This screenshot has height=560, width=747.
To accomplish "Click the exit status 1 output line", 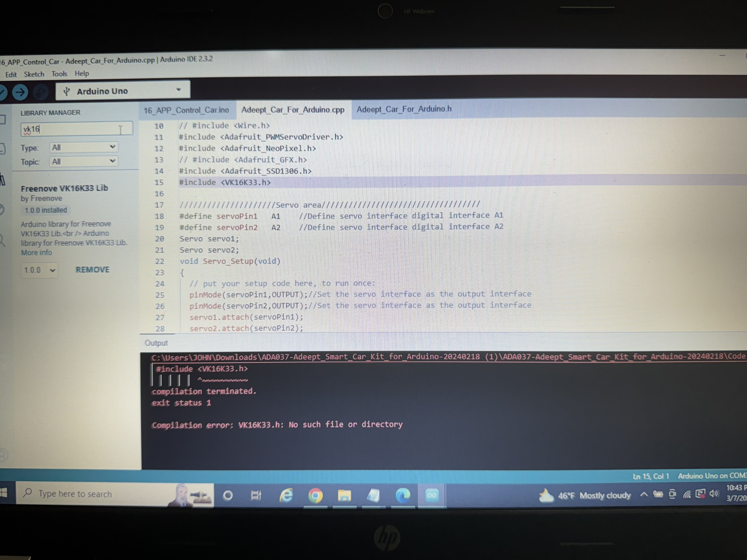I will click(x=181, y=403).
